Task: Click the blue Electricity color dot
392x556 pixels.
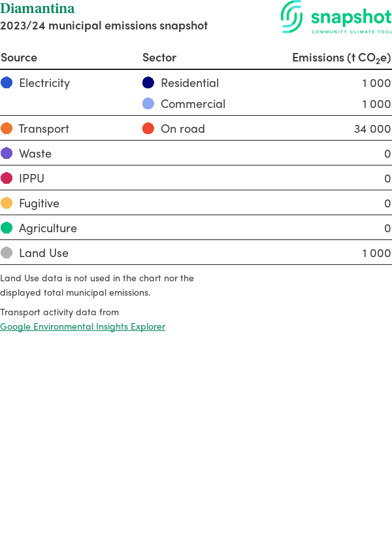Action: (x=7, y=82)
